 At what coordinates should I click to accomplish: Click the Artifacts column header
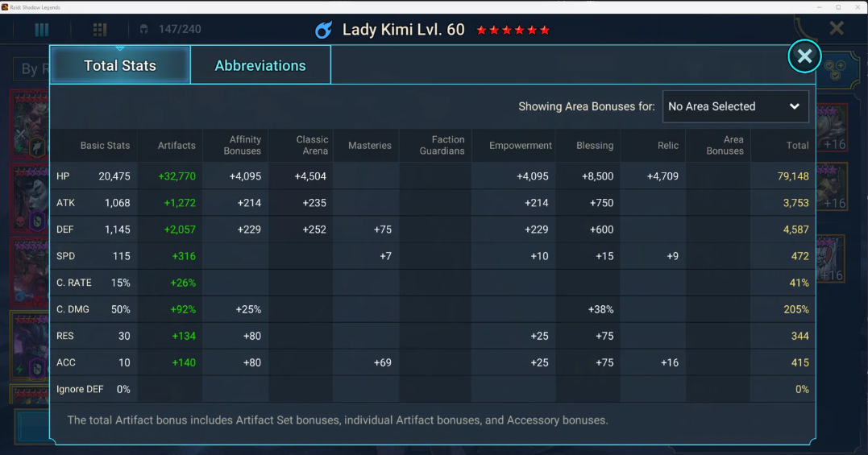click(x=177, y=146)
